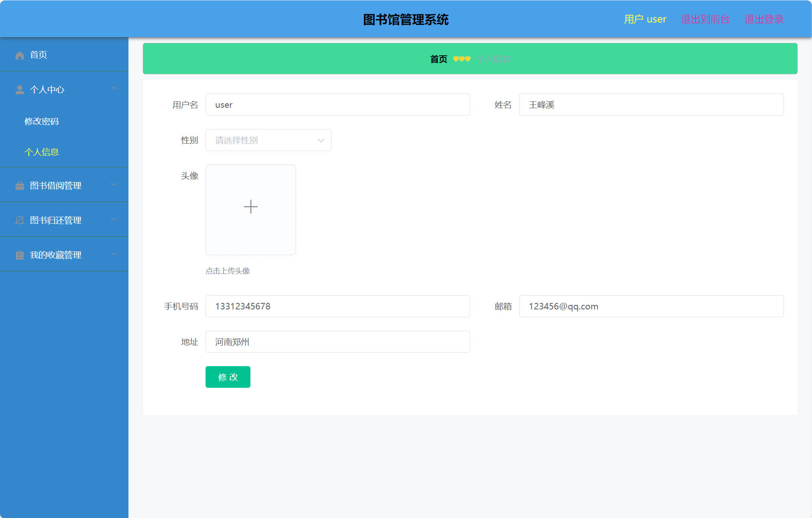
Task: Click the 修 改 submit button
Action: (x=228, y=377)
